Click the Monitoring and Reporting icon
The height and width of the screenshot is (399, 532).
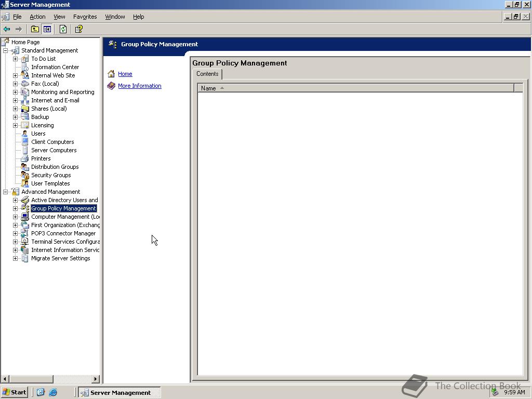pyautogui.click(x=25, y=92)
